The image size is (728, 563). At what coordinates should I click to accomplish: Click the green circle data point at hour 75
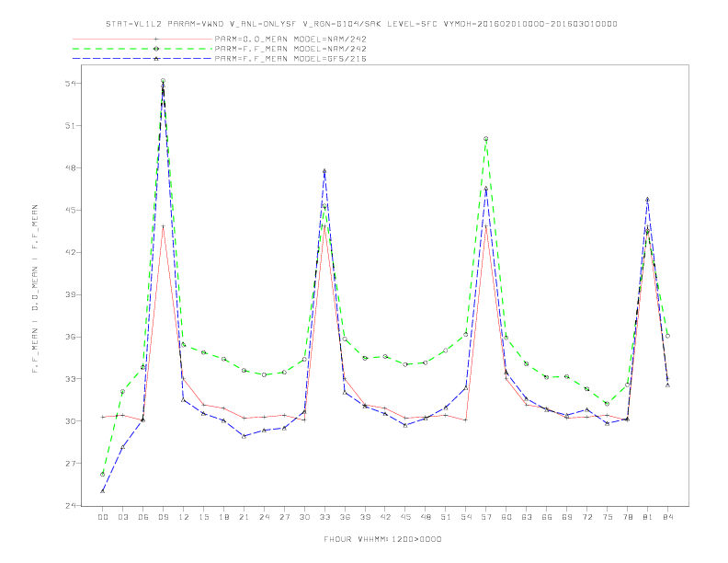[x=607, y=404]
